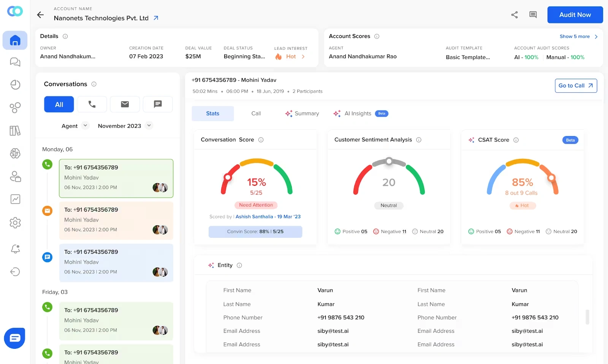
Task: Click the Convin Score 88% bar
Action: pos(255,231)
